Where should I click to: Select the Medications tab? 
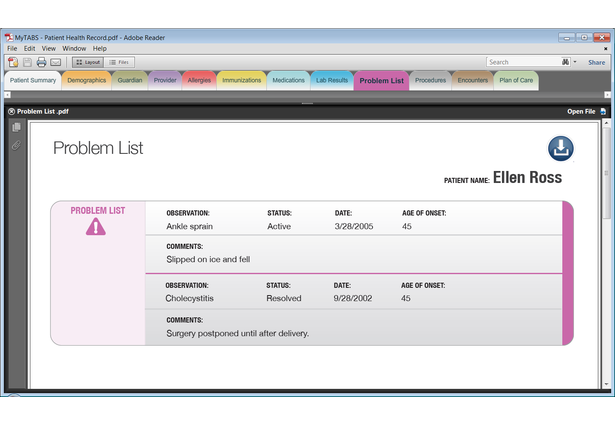click(x=289, y=80)
